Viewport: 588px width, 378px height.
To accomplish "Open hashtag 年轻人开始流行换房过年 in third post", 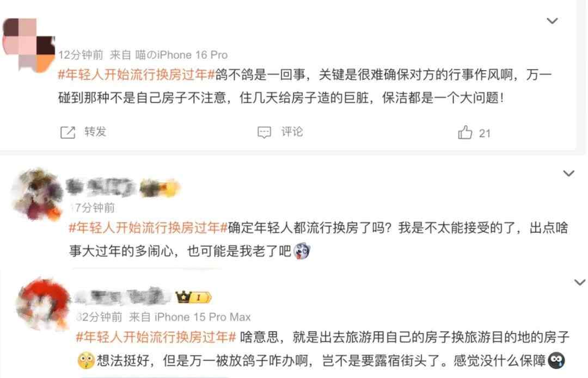I will 156,337.
